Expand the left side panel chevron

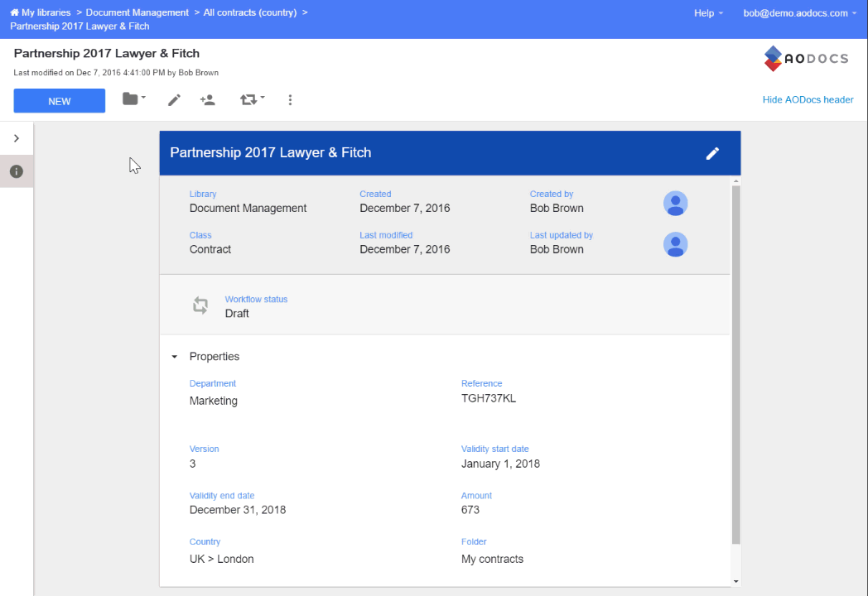click(17, 138)
